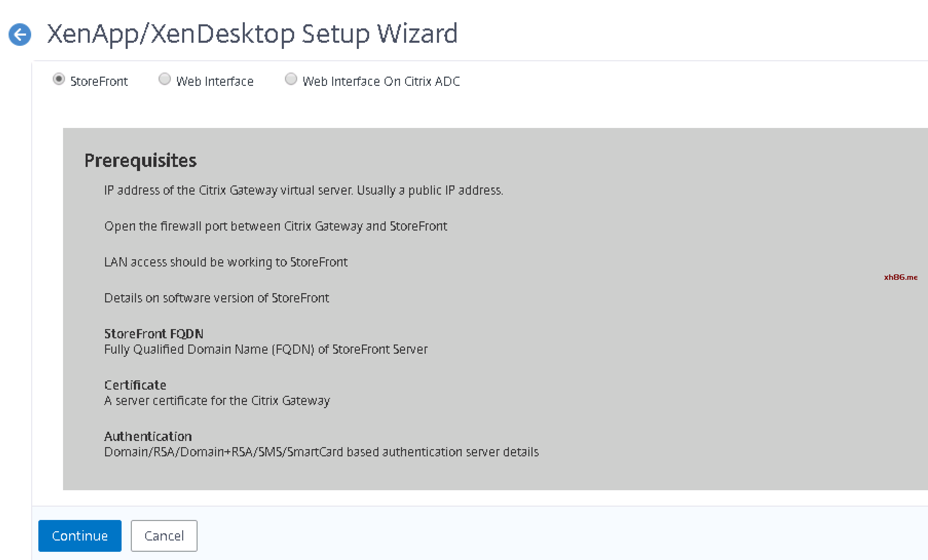Click the Citrix Gateway virtual server IP line
928x560 pixels.
click(x=303, y=191)
